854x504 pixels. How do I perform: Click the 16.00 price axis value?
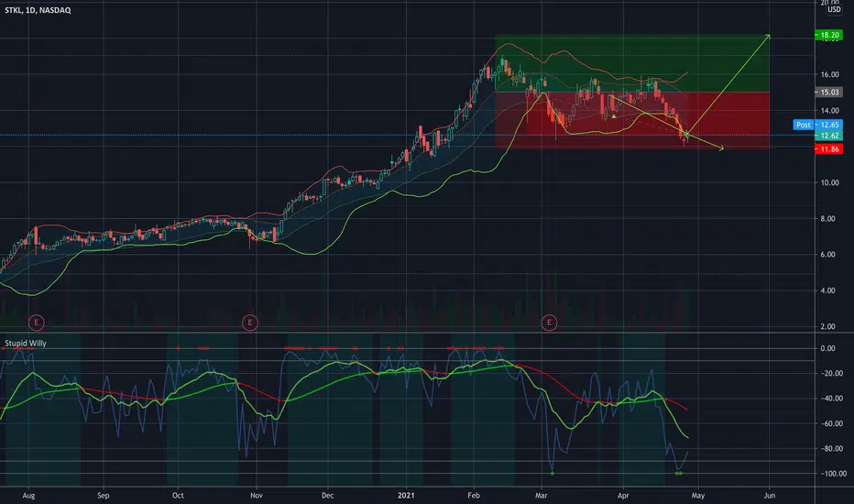(830, 74)
